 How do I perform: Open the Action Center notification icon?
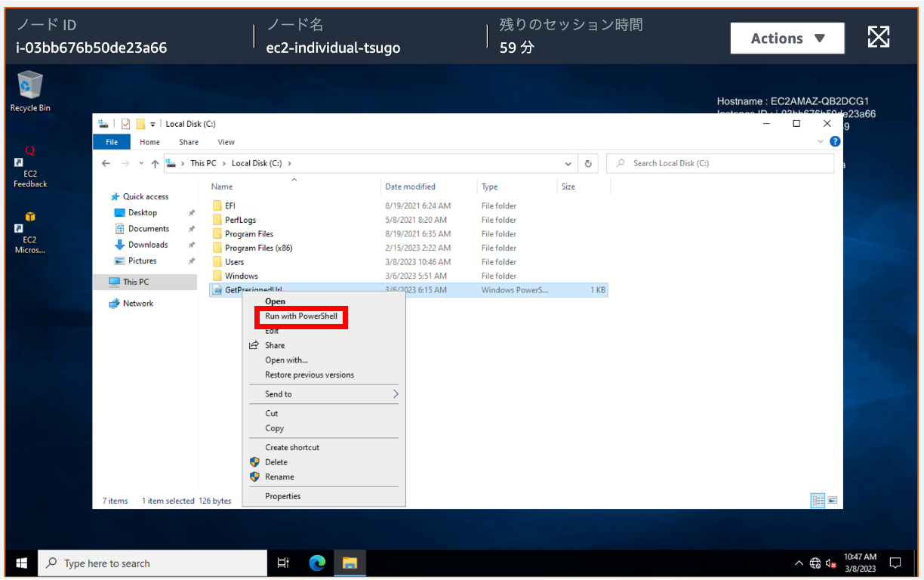(894, 563)
